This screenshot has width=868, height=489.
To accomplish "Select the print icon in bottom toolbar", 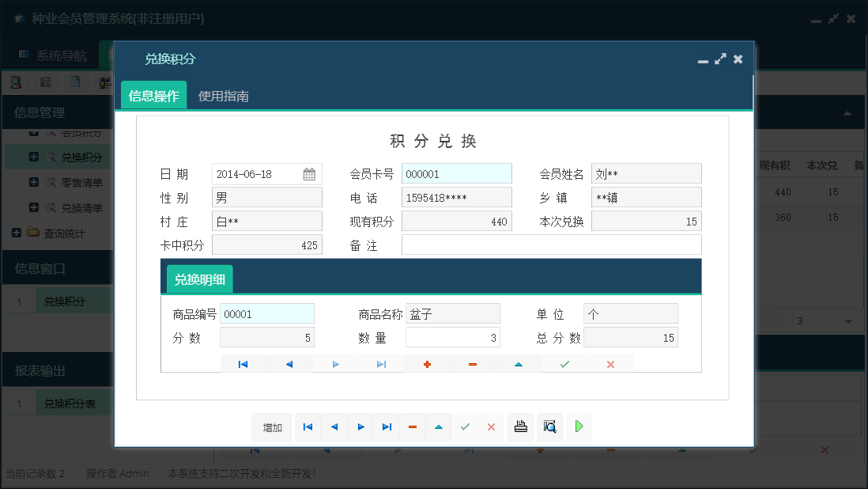I will (x=520, y=427).
